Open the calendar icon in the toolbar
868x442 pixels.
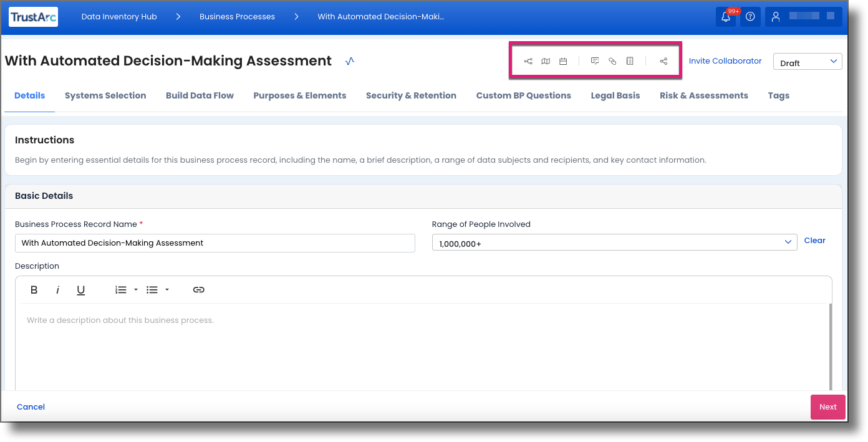click(x=563, y=60)
